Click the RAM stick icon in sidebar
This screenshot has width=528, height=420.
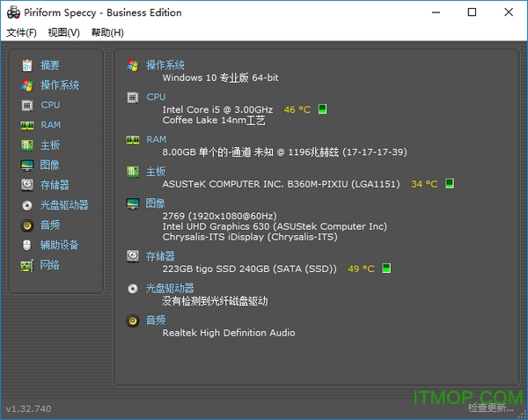coord(27,125)
